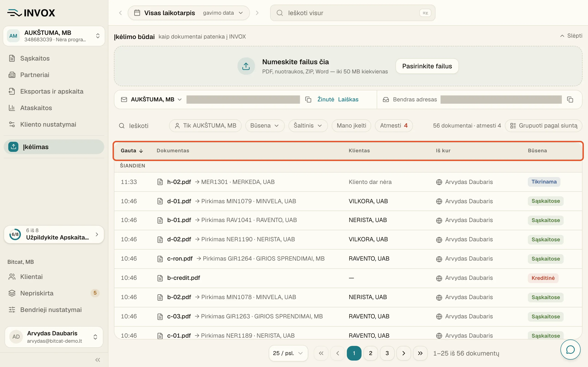This screenshot has width=588, height=367.
Task: Toggle the Tik AUKŠTUMA, MB filter
Action: 205,126
